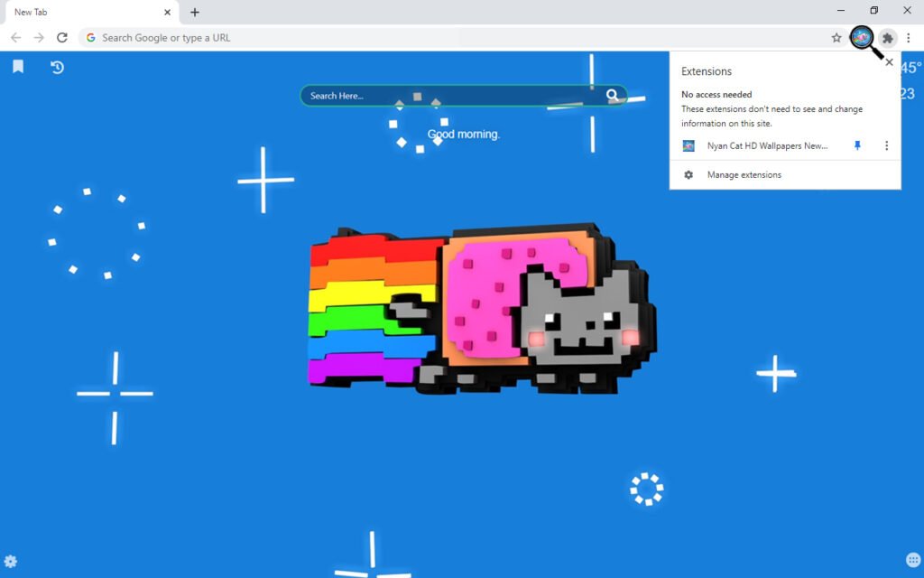Screen dimensions: 924x578
Task: Close the Extensions popup
Action: 889,63
